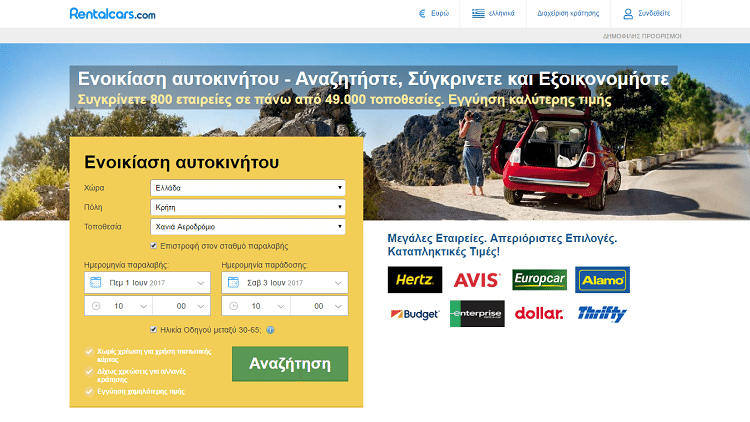Click the Enterprise logo

tap(477, 313)
